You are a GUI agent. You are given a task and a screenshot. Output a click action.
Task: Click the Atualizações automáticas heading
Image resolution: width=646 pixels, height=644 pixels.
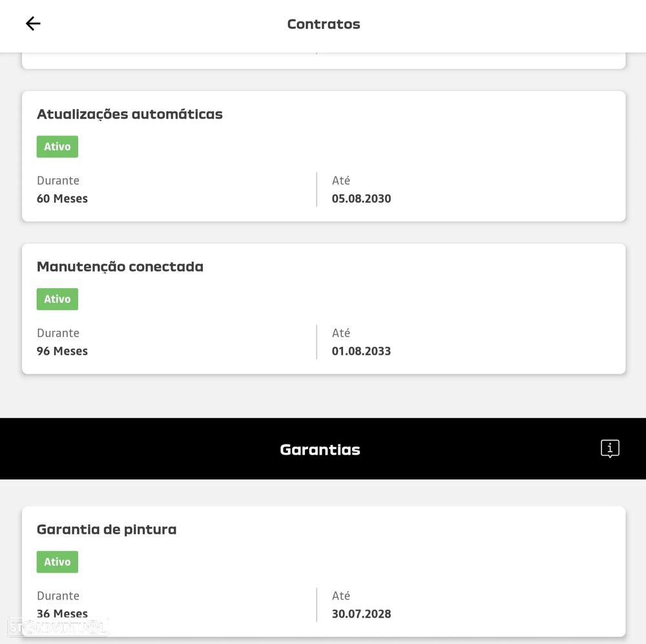pos(130,114)
